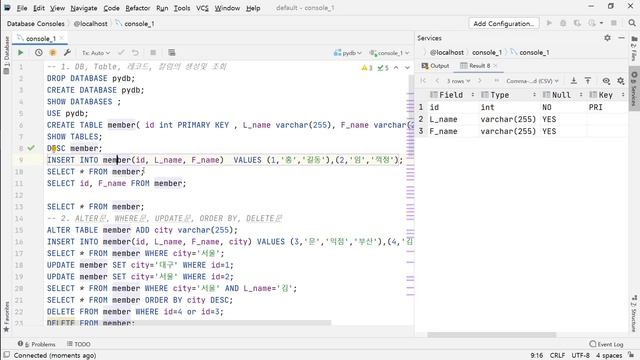Click the CRLF line separator indicator
Screen dimensions: 640x360
pos(558,356)
